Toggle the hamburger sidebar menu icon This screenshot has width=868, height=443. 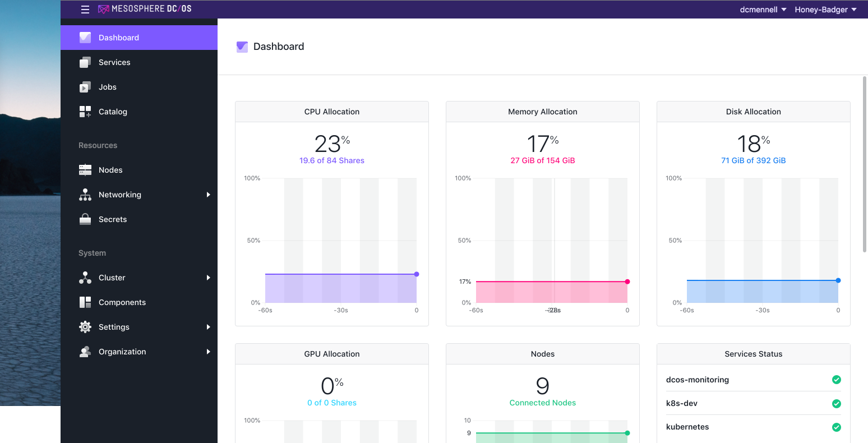point(85,10)
